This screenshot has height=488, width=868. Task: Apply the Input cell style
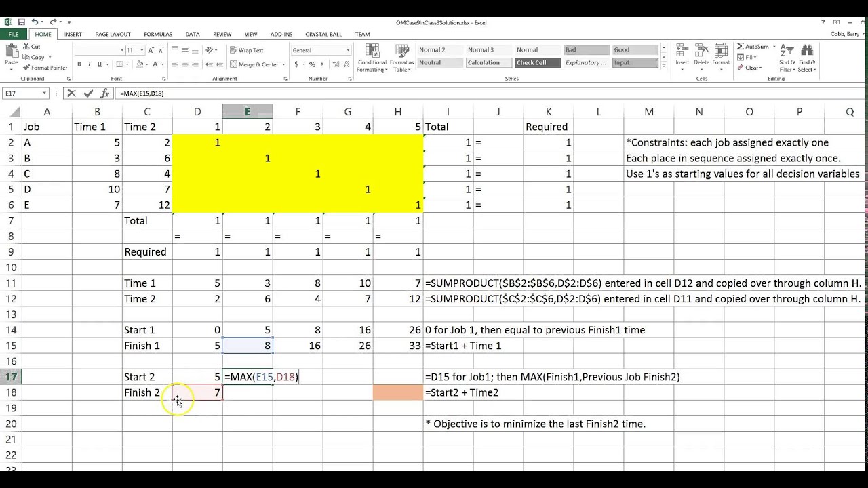[635, 62]
